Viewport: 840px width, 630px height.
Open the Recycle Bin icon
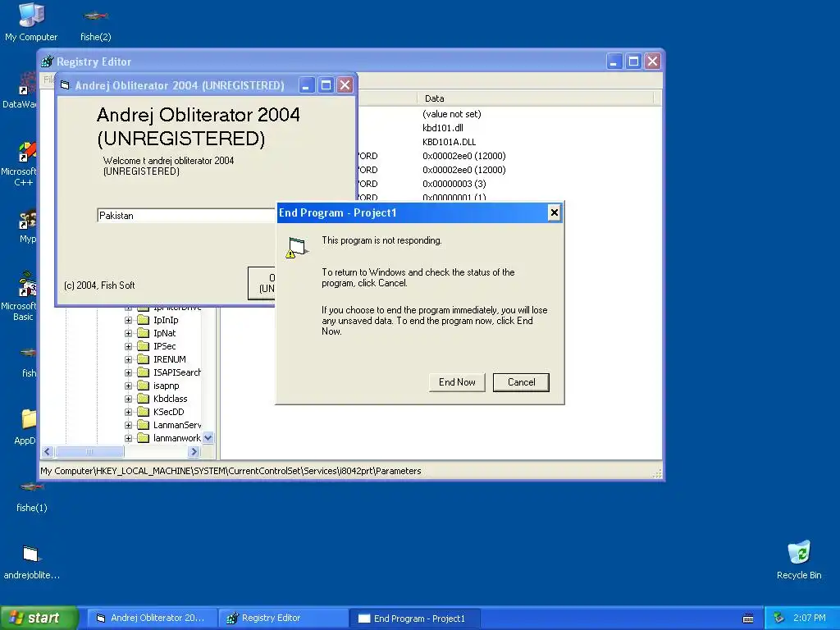coord(799,559)
